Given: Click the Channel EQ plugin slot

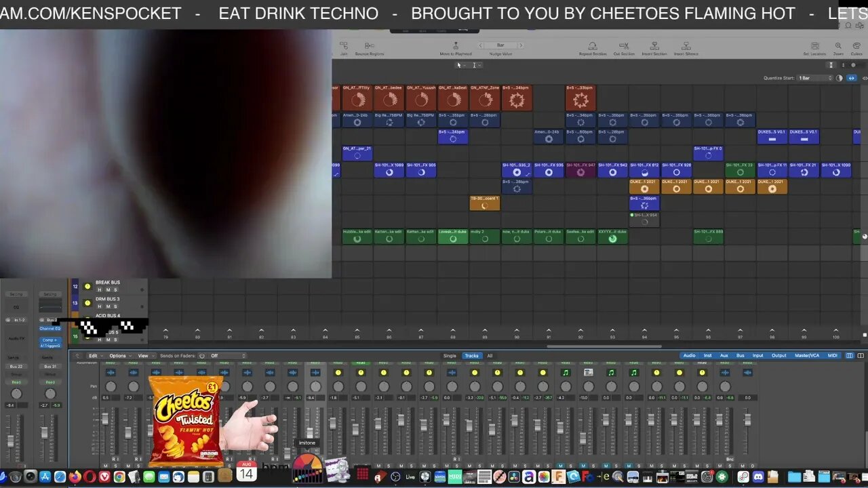Looking at the screenshot, I should (x=50, y=329).
